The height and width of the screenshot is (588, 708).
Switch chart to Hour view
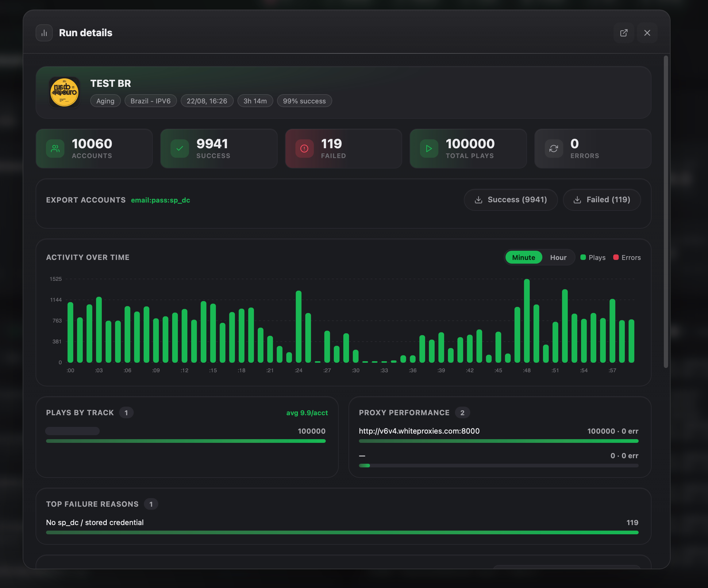558,257
